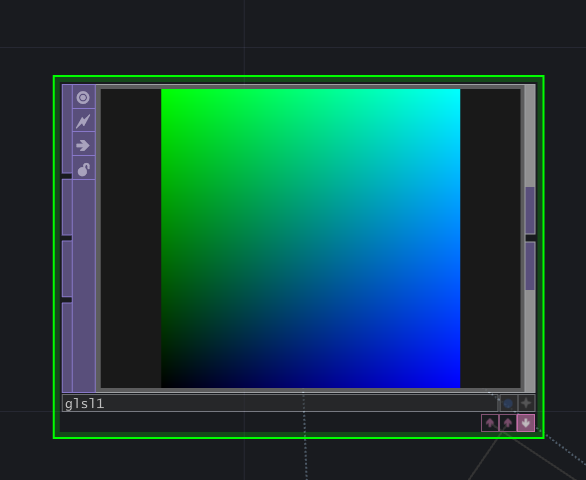Expand the first pink docked operator arrow
Image resolution: width=586 pixels, height=480 pixels.
490,423
